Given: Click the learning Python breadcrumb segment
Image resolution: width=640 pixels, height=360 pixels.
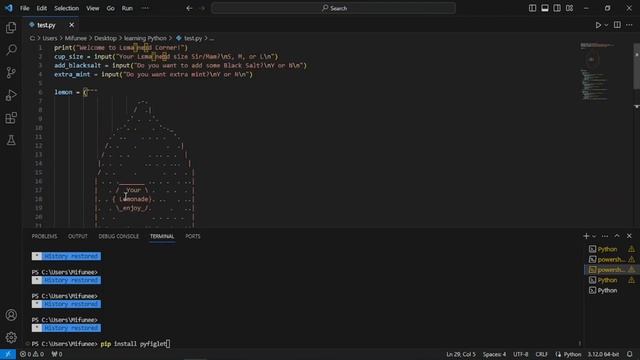Looking at the screenshot, I should point(145,38).
